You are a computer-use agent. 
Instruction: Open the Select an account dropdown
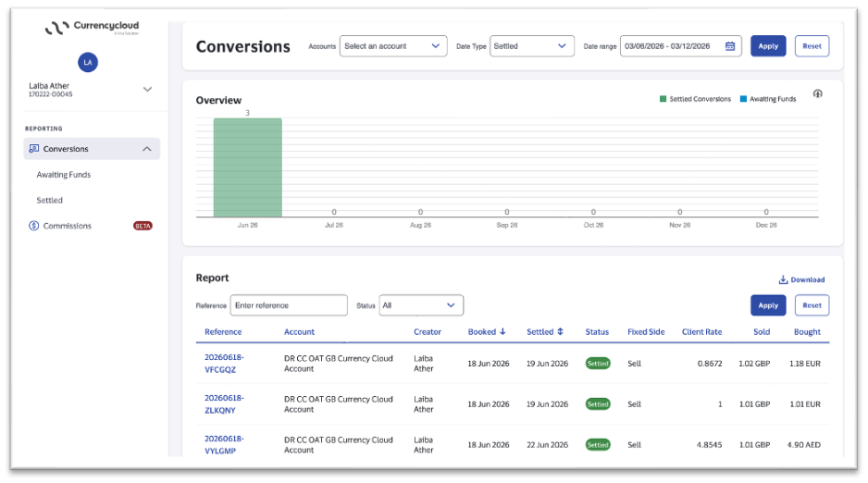pyautogui.click(x=393, y=46)
